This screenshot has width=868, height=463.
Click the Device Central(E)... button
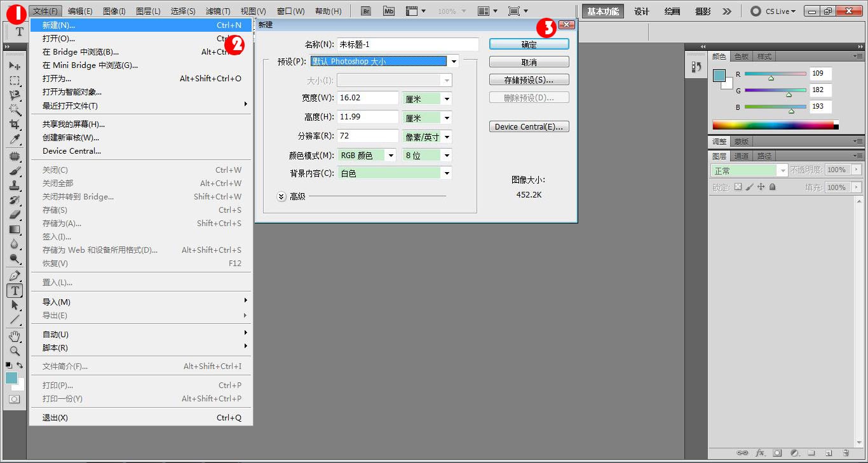coord(529,127)
